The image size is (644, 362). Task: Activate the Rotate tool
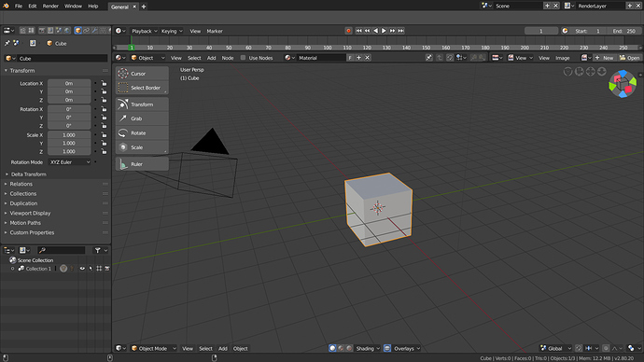coord(142,133)
